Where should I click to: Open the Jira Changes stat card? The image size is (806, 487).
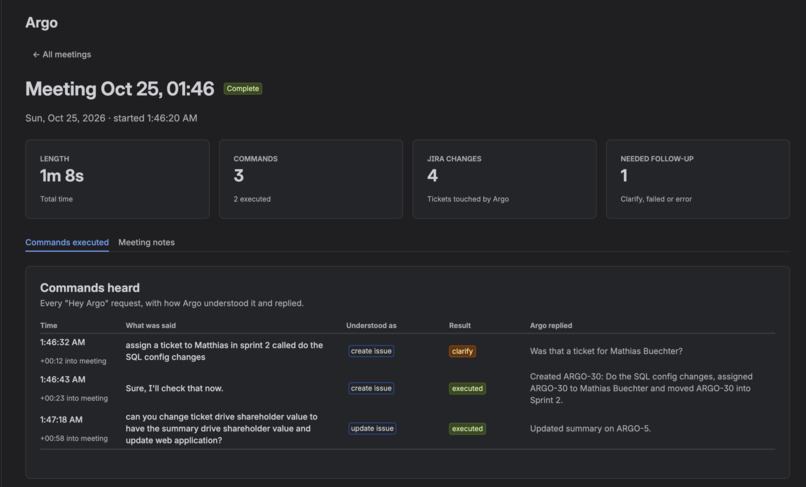click(504, 179)
